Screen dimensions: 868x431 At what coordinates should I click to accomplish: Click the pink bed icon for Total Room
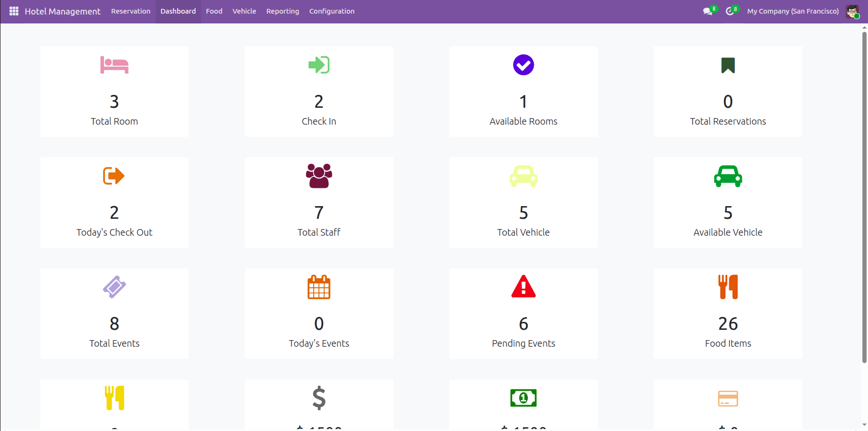[x=114, y=65]
